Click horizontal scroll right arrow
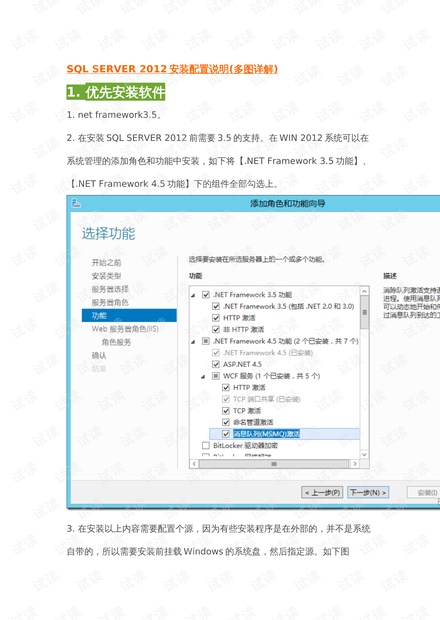This screenshot has width=440, height=620. (x=355, y=463)
